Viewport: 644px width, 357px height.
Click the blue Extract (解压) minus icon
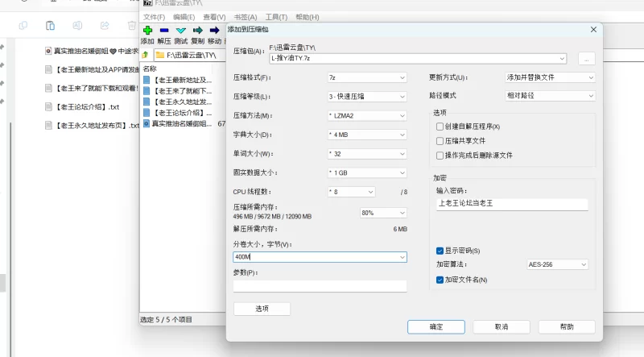[x=164, y=31]
